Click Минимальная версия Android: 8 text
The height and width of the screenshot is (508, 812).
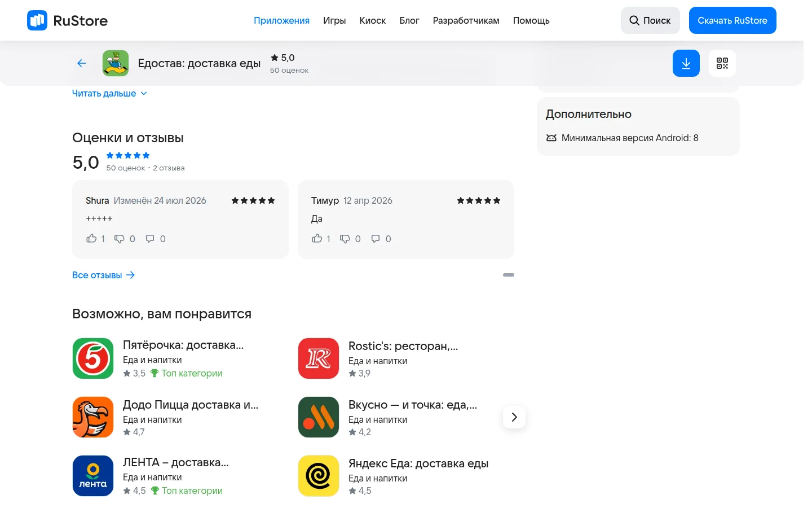coord(630,138)
